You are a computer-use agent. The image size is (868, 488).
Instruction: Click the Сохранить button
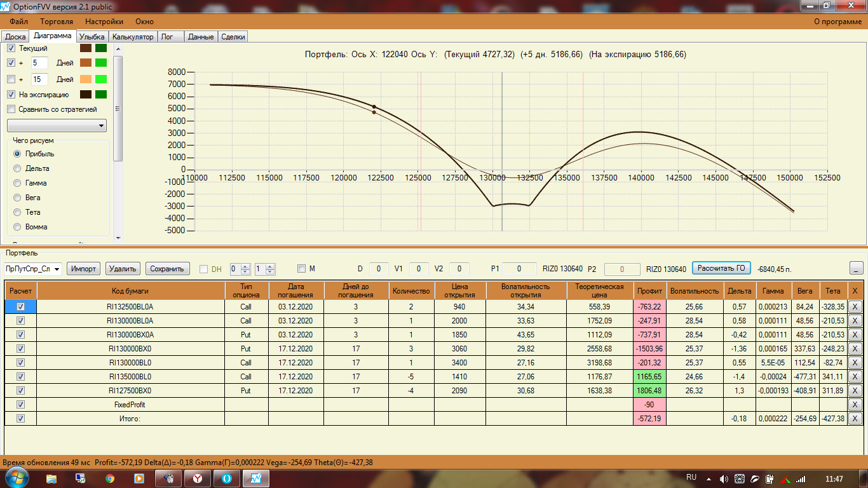(x=167, y=269)
